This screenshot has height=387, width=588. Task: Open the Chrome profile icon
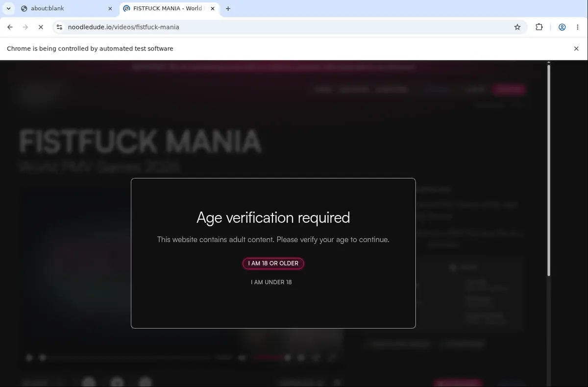[562, 27]
